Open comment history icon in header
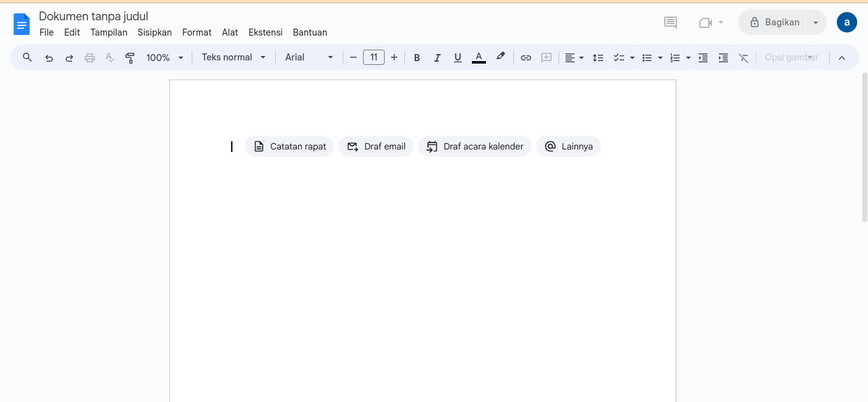 671,23
